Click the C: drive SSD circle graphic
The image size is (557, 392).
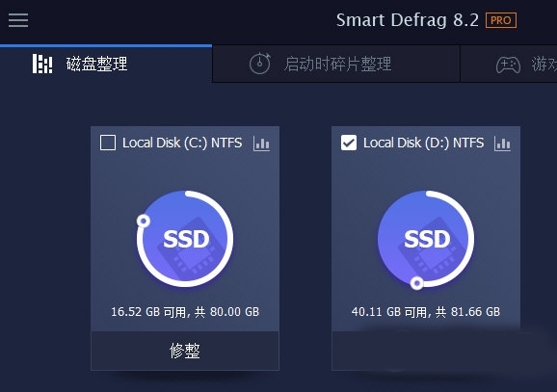tap(185, 239)
